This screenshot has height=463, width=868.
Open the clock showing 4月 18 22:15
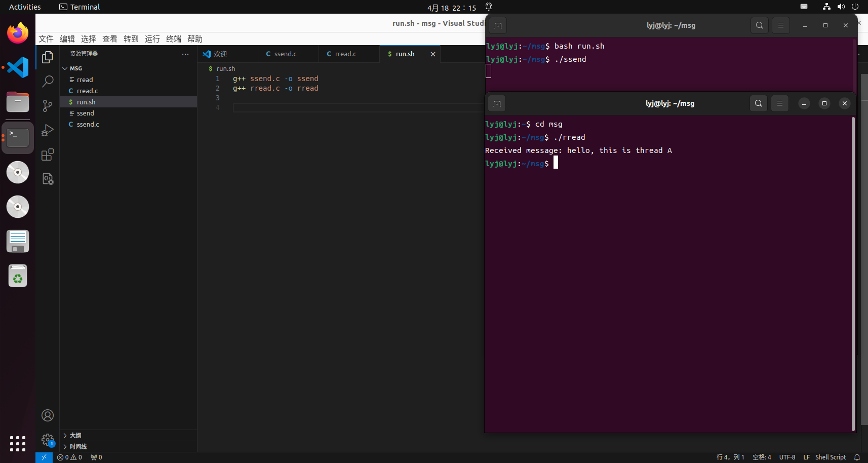point(452,8)
